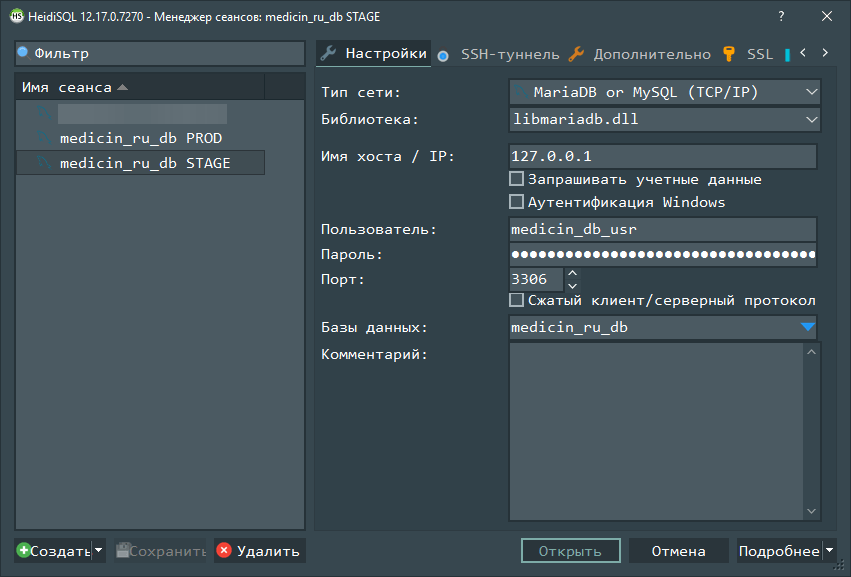
Task: Click the Пользователь field
Action: pyautogui.click(x=663, y=229)
